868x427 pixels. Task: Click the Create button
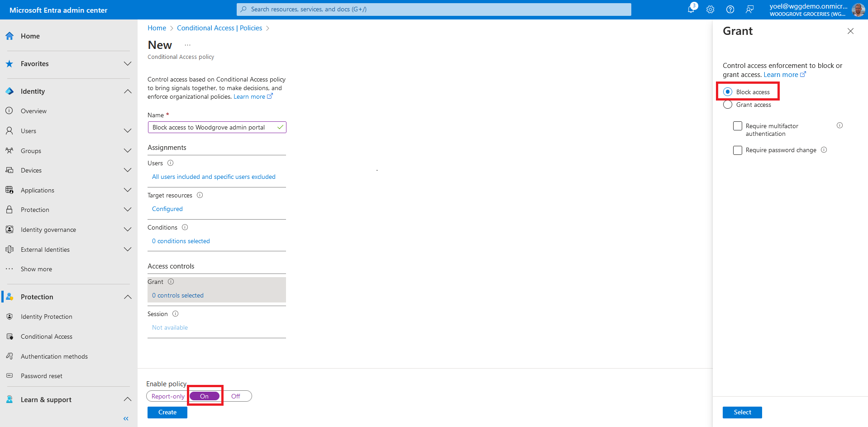(x=167, y=413)
